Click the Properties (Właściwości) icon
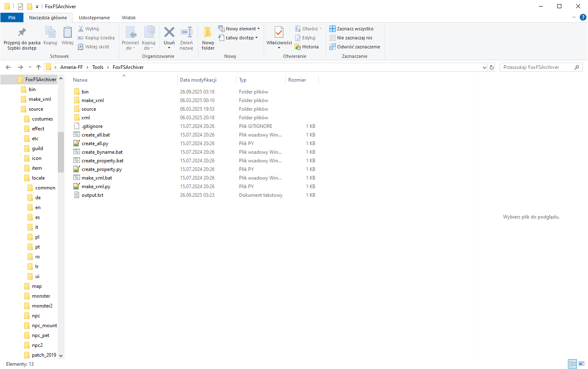 pyautogui.click(x=279, y=34)
